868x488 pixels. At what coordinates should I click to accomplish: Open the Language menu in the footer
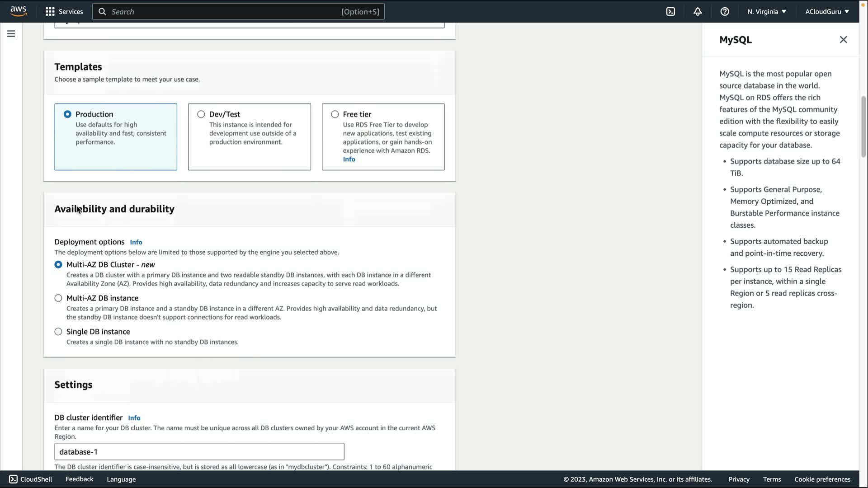point(121,479)
